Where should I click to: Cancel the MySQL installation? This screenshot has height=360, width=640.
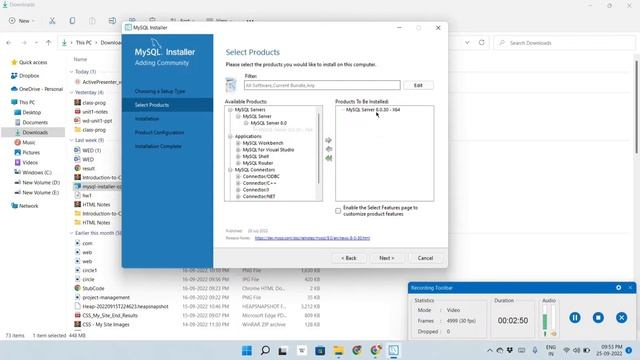pyautogui.click(x=425, y=258)
